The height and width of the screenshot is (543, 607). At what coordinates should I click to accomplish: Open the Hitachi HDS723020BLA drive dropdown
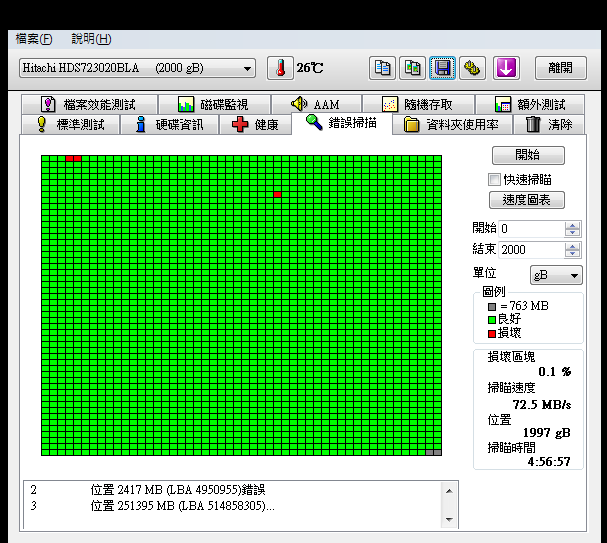click(x=137, y=68)
